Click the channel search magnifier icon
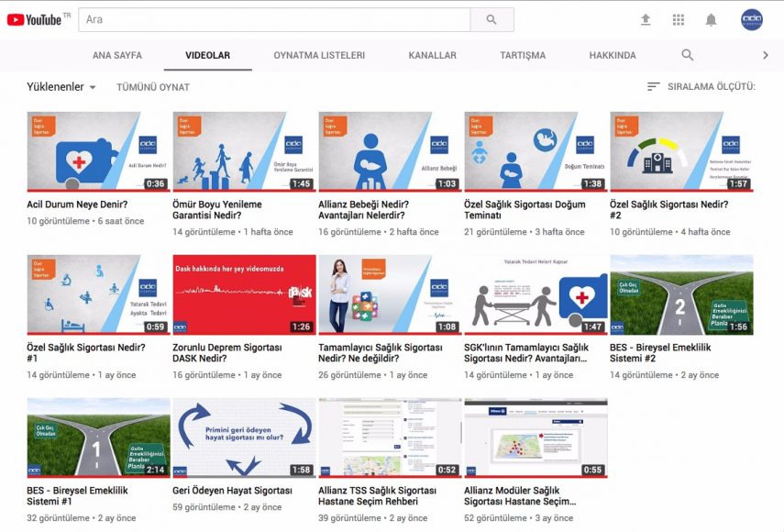 (x=688, y=55)
